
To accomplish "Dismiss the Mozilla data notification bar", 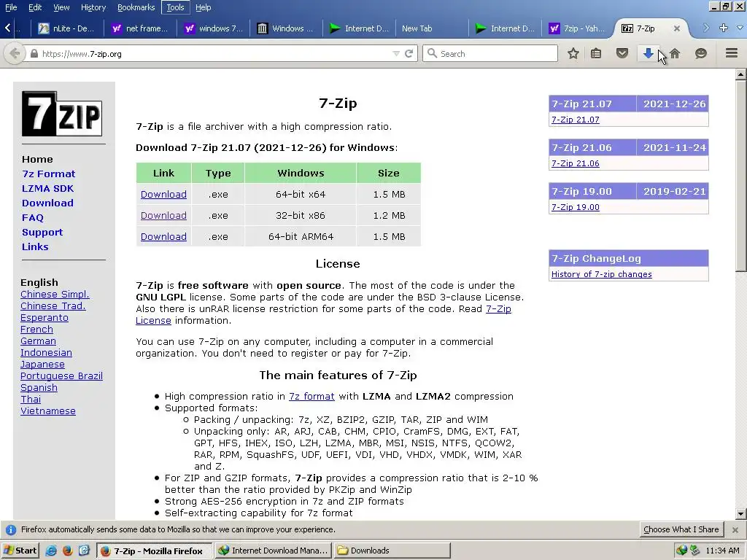I will tap(735, 529).
